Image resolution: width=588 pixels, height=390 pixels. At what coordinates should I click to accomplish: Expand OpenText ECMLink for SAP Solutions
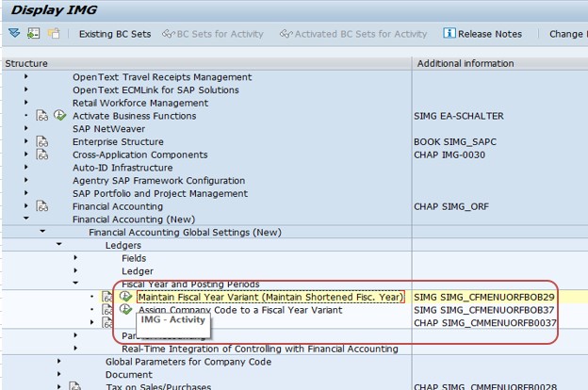[25, 89]
